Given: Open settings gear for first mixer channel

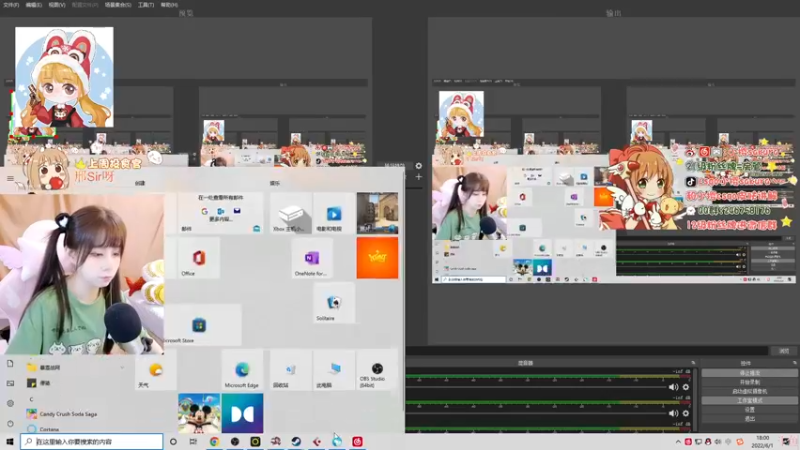Looking at the screenshot, I should pos(686,387).
